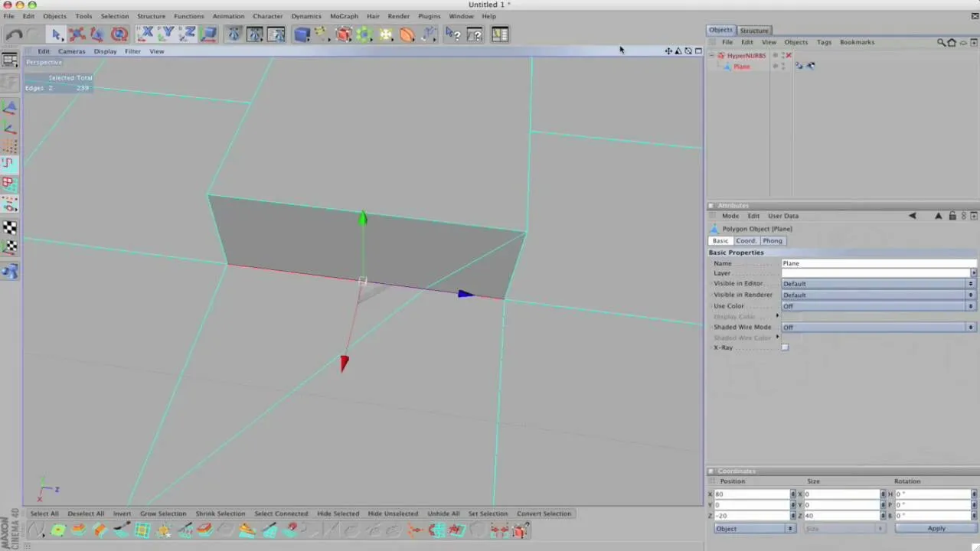Open the primitive cube object palette
This screenshot has height=551, width=980.
pyautogui.click(x=301, y=34)
